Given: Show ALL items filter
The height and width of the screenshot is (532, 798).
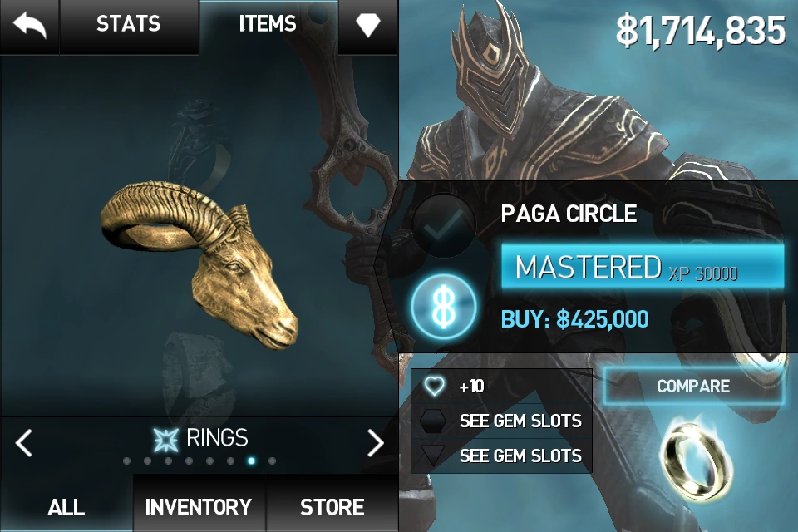Looking at the screenshot, I should click(x=66, y=505).
